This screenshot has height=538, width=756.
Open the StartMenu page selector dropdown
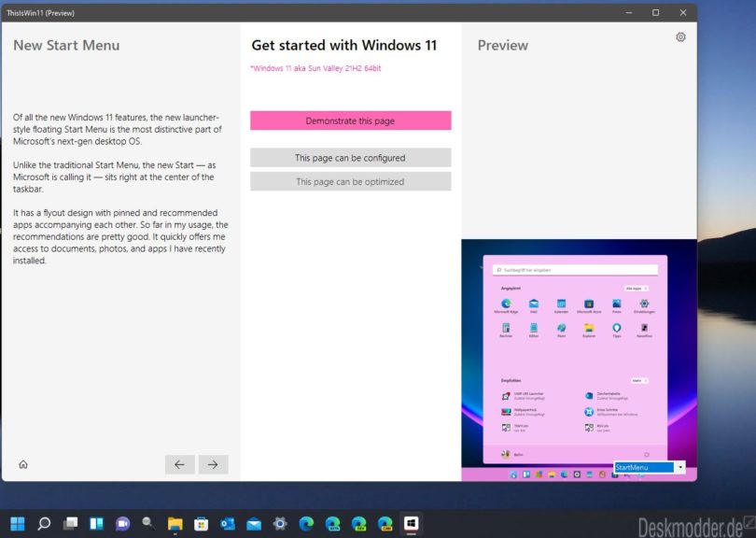click(x=679, y=465)
